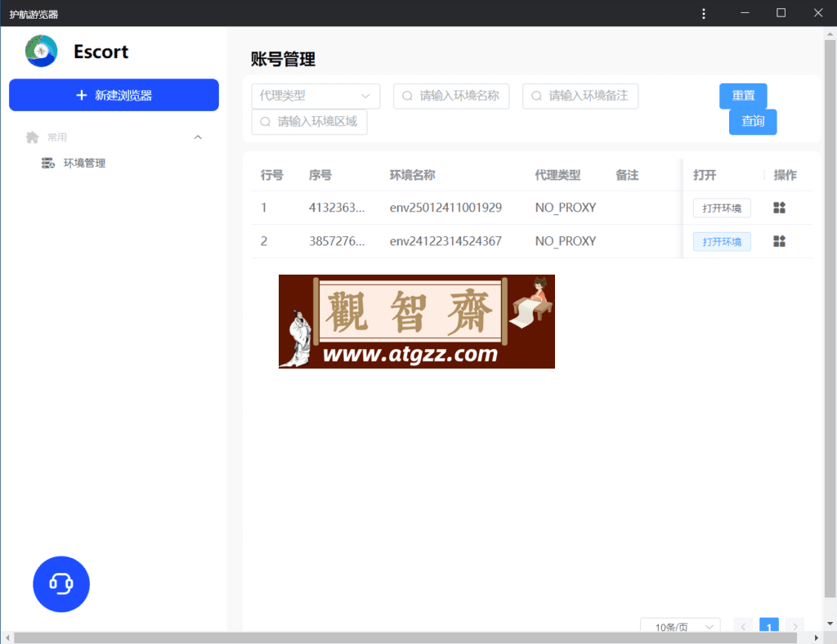837x644 pixels.
Task: Click the Escort brand name text
Action: point(101,51)
